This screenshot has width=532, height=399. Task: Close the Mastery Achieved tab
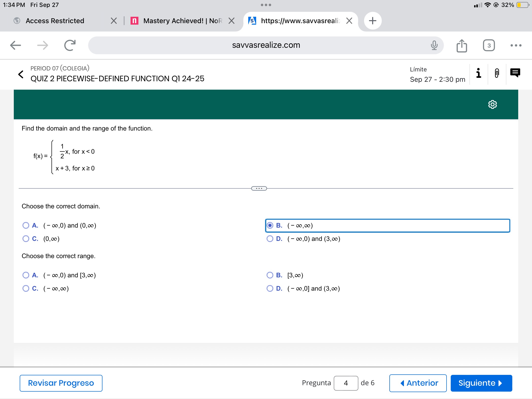[x=231, y=21]
